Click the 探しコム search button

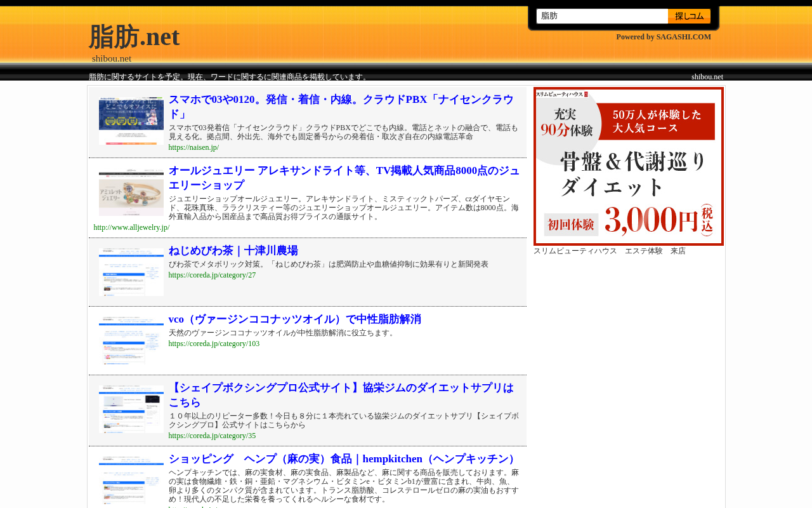pyautogui.click(x=689, y=16)
